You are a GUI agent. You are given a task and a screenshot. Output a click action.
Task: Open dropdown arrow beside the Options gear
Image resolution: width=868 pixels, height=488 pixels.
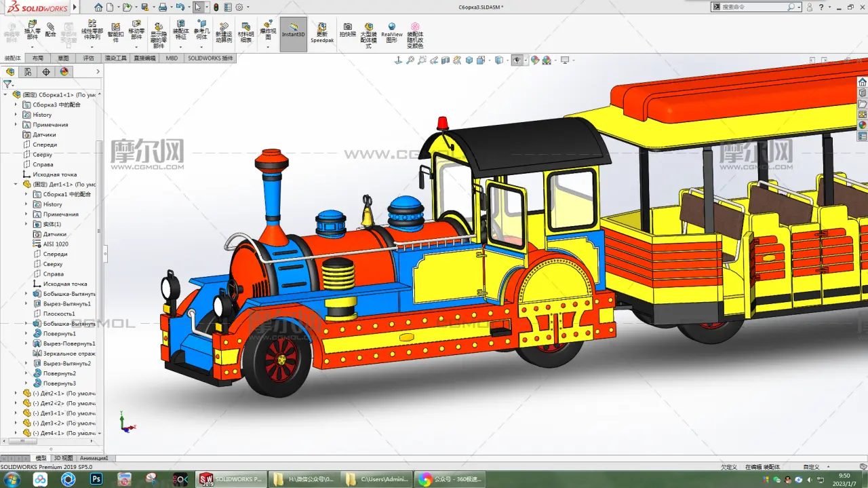(x=248, y=7)
